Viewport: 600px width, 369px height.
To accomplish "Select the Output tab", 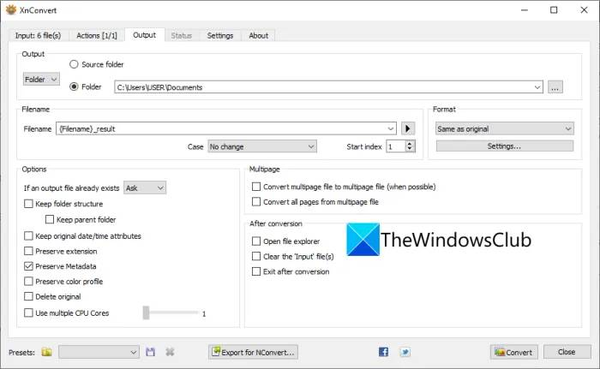I will (x=145, y=35).
